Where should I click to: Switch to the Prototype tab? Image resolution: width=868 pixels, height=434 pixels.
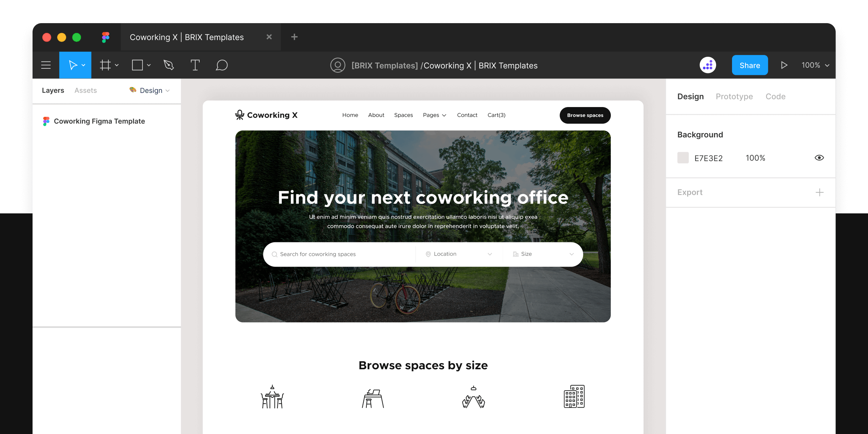pyautogui.click(x=734, y=96)
